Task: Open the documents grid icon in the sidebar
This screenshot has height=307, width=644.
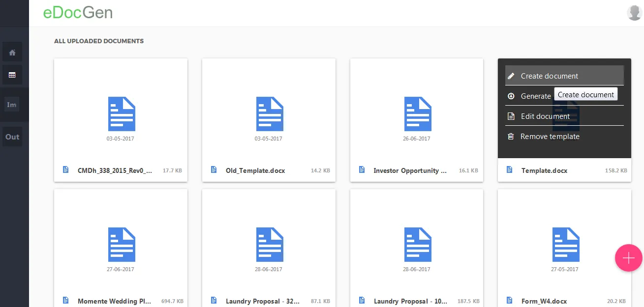Action: [x=12, y=75]
